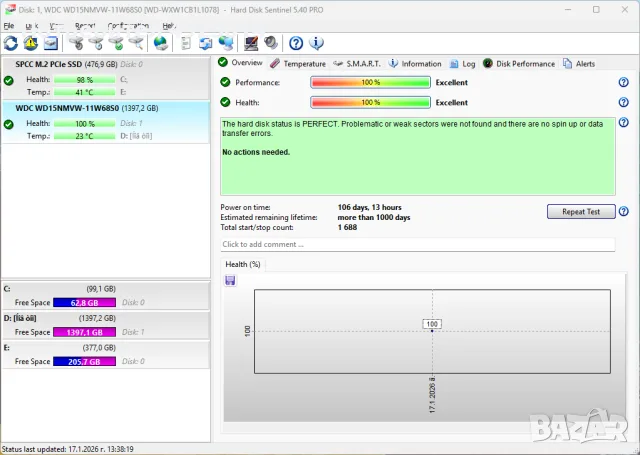Viewport: 640px width, 455px height.
Task: Click the blue question mark Help toolbar icon
Action: point(296,43)
